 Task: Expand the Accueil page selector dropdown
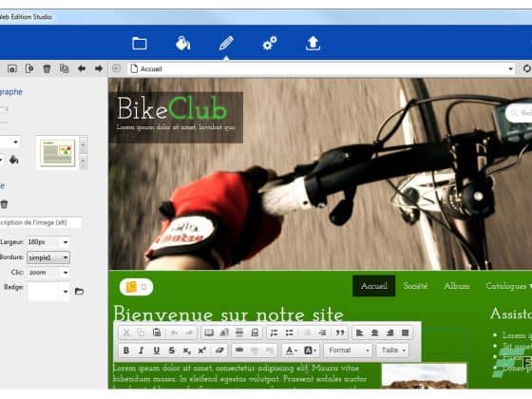click(x=510, y=68)
